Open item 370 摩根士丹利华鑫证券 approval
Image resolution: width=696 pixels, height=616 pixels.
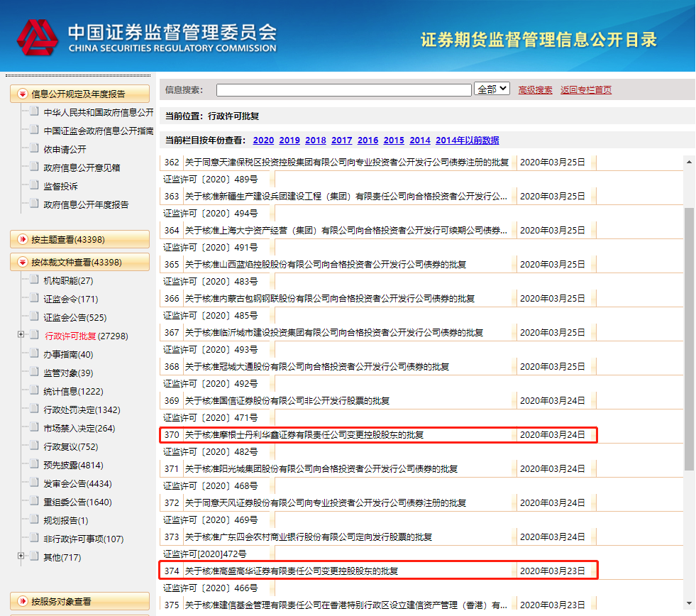click(304, 435)
